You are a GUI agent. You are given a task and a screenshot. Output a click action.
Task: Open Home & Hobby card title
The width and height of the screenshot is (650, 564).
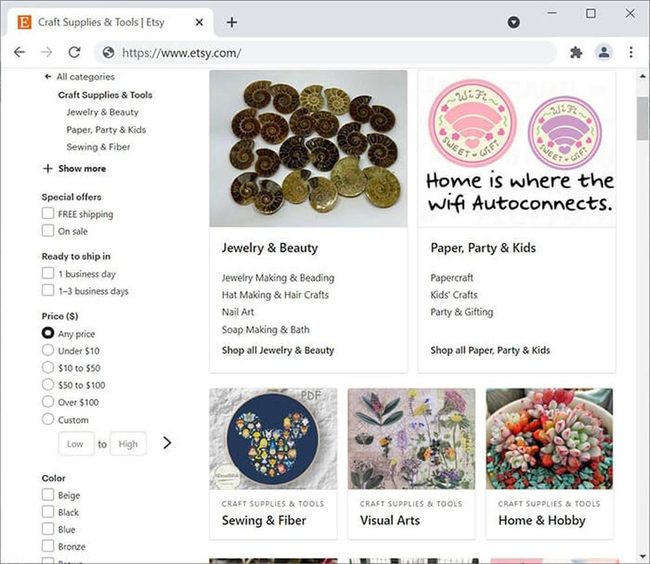(542, 520)
